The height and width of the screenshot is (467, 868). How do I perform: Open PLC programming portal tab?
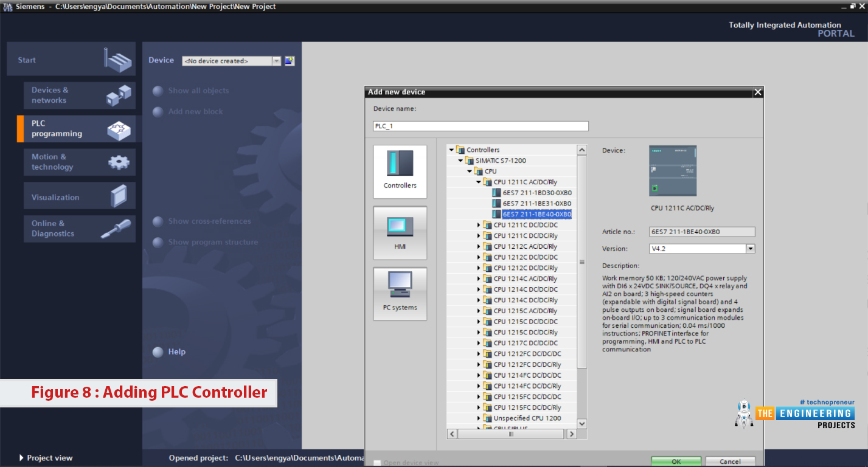pyautogui.click(x=80, y=129)
